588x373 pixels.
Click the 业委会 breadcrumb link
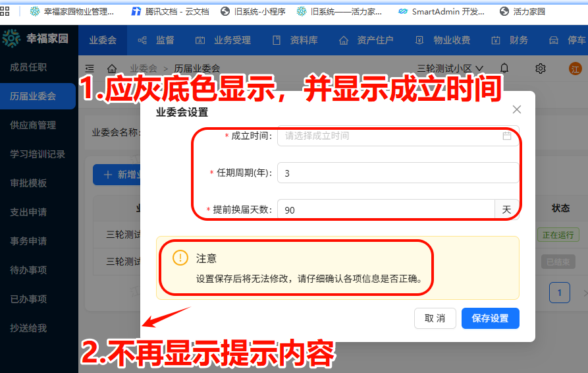point(144,69)
